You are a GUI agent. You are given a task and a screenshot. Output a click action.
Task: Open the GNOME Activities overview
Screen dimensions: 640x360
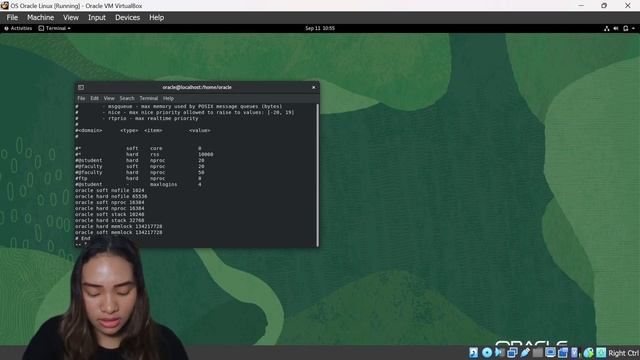[x=18, y=29]
